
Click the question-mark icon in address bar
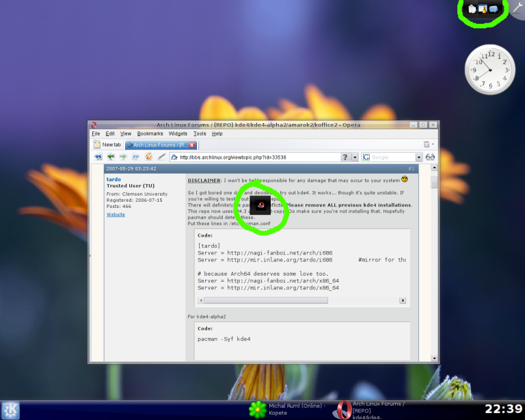(x=345, y=157)
